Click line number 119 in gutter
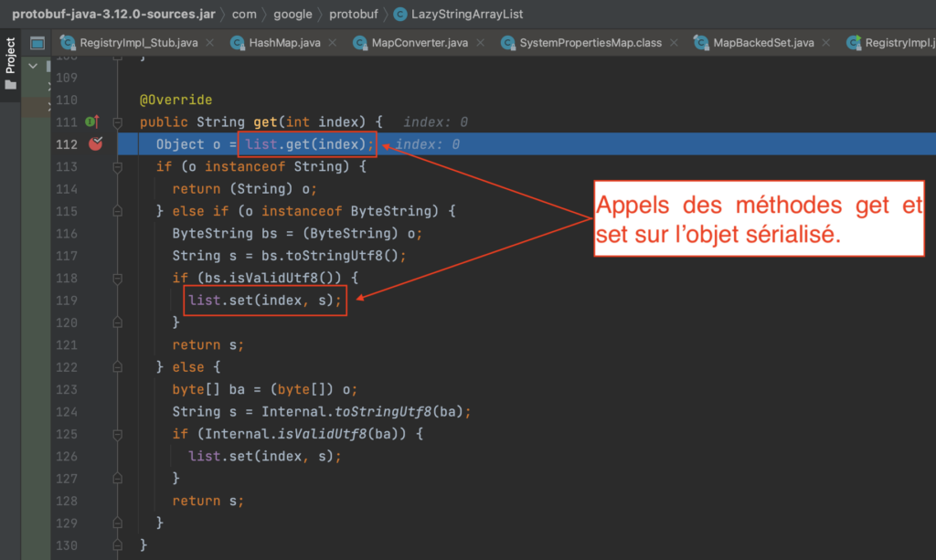This screenshot has height=560, width=936. pos(66,301)
